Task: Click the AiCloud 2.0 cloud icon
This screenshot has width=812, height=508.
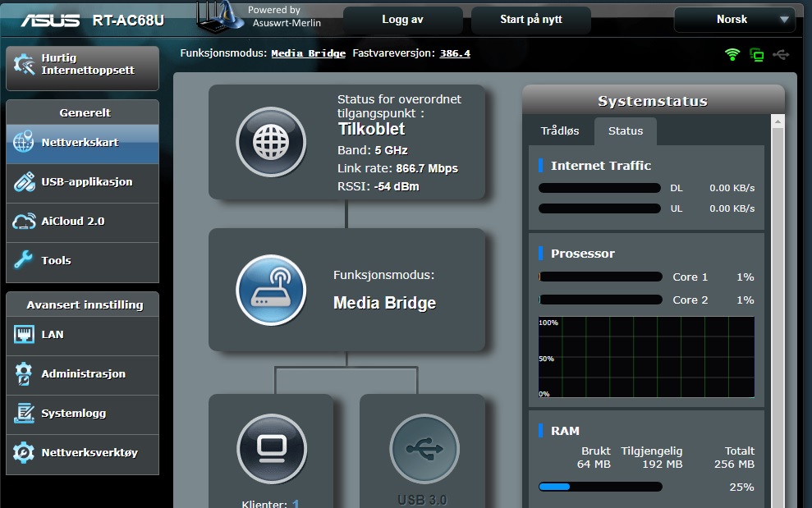Action: tap(24, 221)
